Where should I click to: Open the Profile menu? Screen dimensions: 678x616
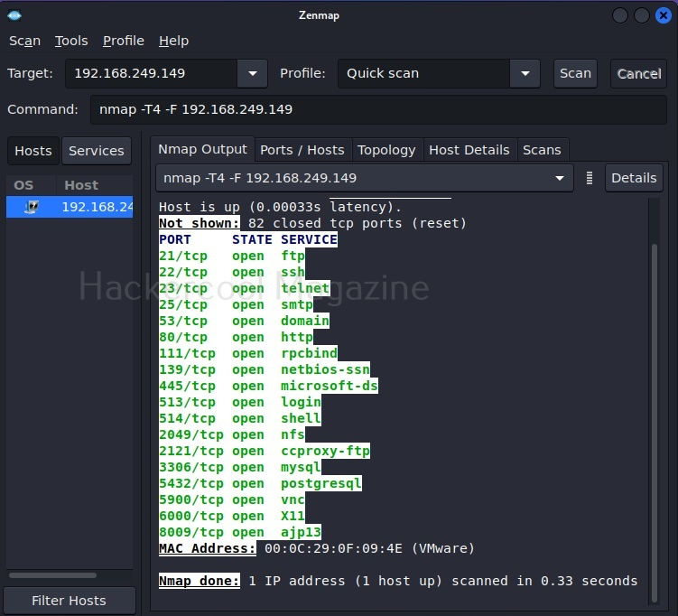124,41
